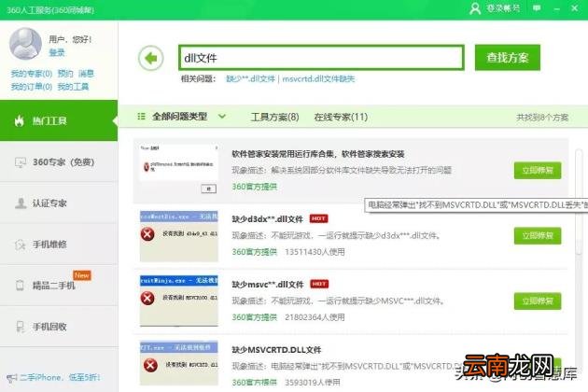This screenshot has width=588, height=392.
Task: Select 精品二手机 in the sidebar
Action: pyautogui.click(x=59, y=286)
